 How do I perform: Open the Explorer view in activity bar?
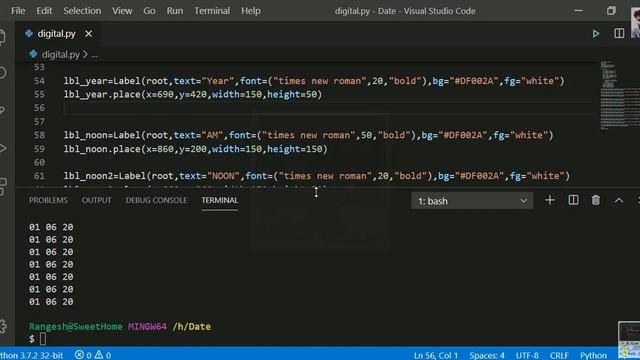click(2, 37)
